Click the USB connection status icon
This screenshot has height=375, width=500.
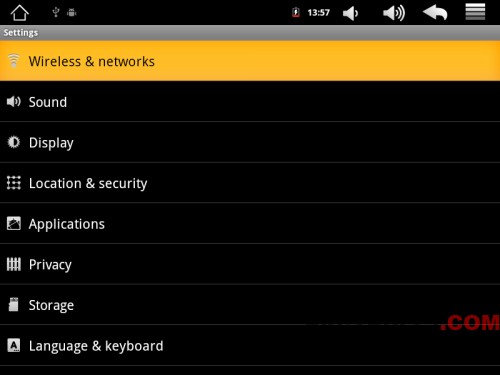56,12
